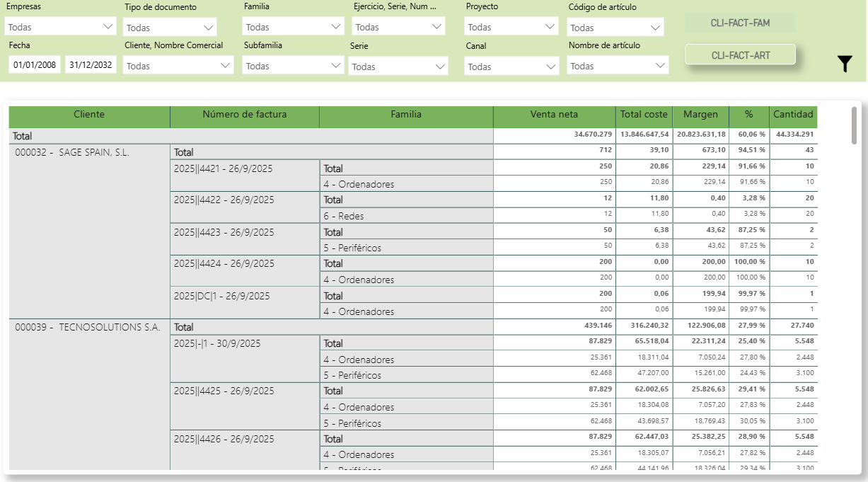The image size is (868, 482).
Task: Click the vertical scrollbar of the table
Action: tap(854, 125)
